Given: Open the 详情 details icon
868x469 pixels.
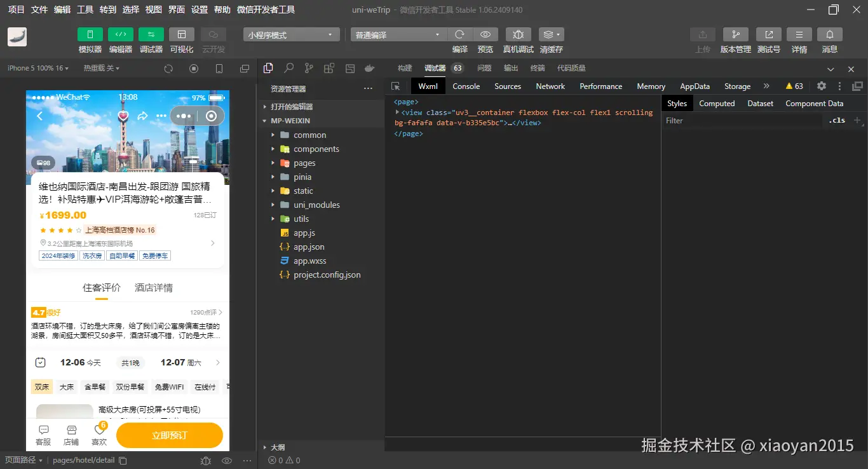Looking at the screenshot, I should (799, 34).
